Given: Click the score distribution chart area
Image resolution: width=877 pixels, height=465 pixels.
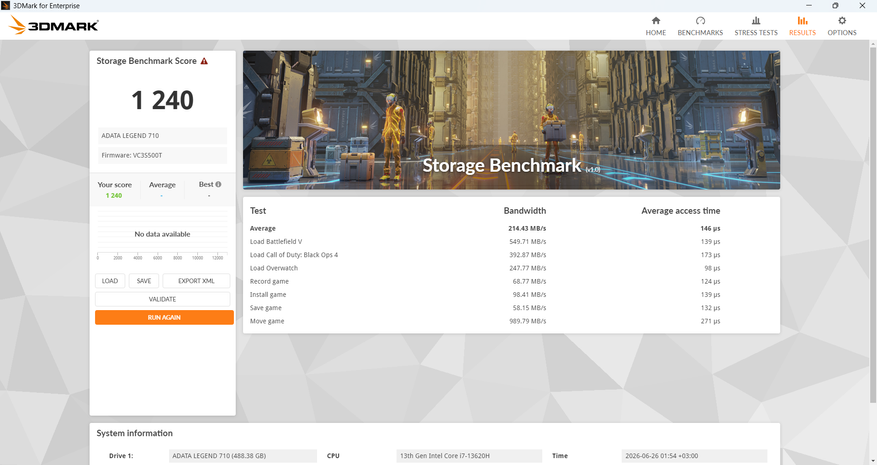Looking at the screenshot, I should [x=163, y=234].
